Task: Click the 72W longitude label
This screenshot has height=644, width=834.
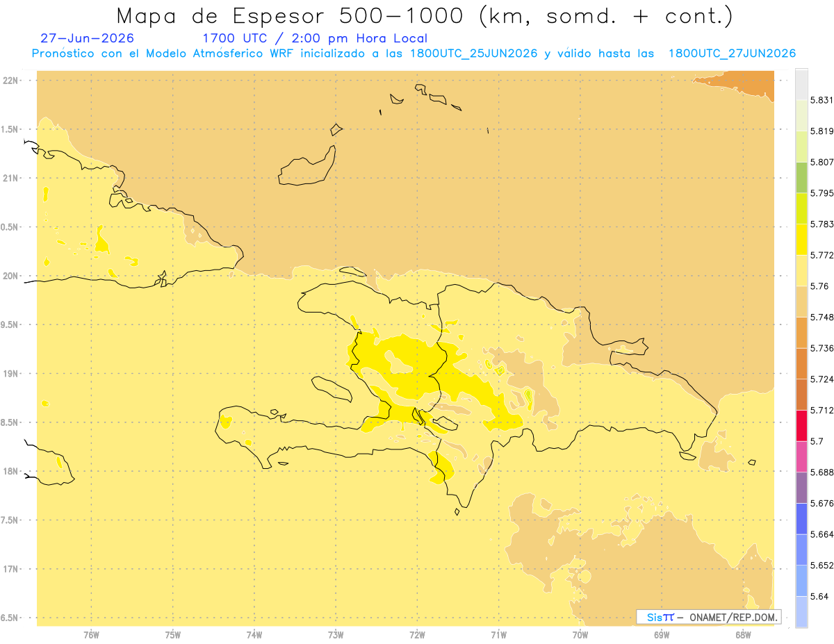Action: (417, 635)
